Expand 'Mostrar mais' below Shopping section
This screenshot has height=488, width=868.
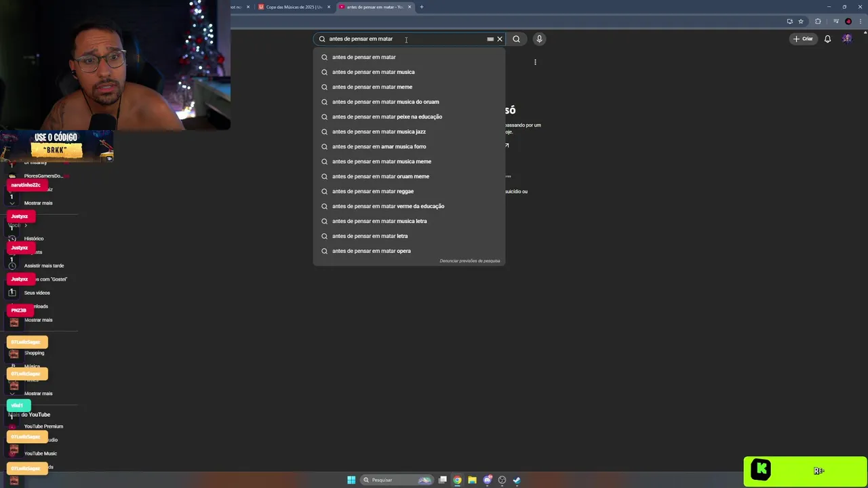38,394
